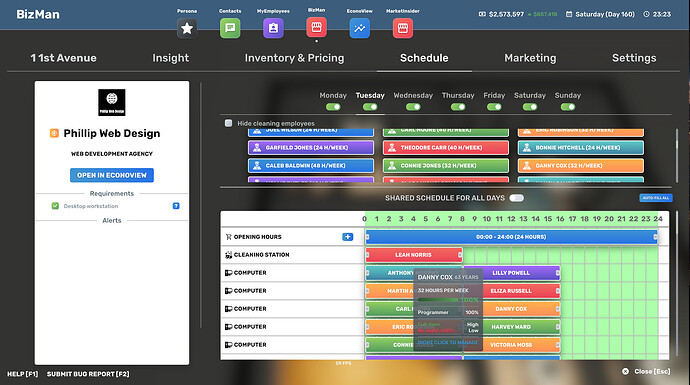Viewport: 690px width, 385px height.
Task: Click the person icon on Caleb Baldwin card
Action: click(257, 166)
